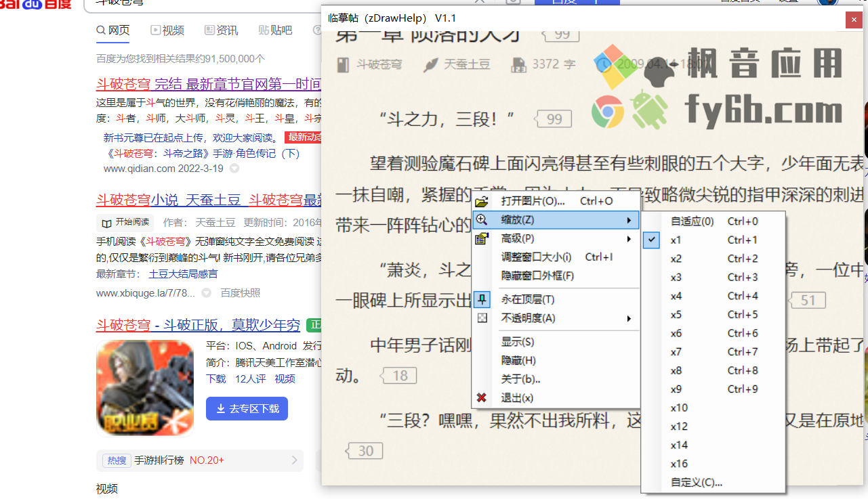868x499 pixels.
Task: Click the magnifier icon on the 网页 tab
Action: click(101, 30)
